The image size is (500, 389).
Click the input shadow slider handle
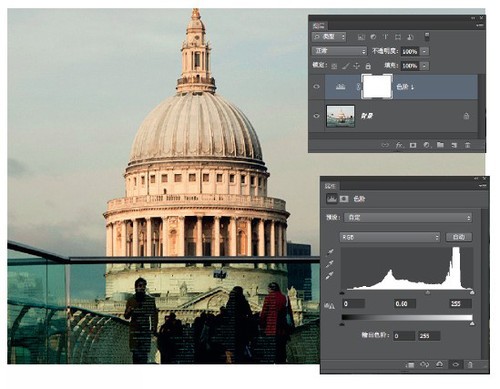(x=342, y=293)
